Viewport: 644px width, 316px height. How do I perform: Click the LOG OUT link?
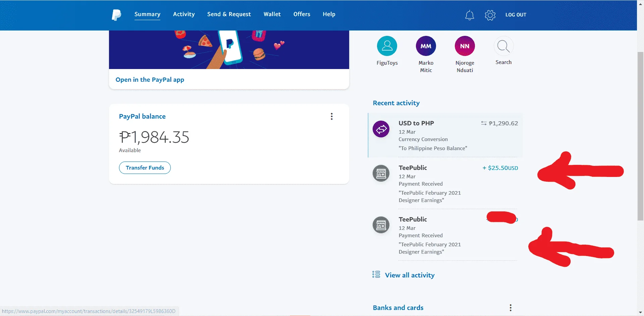pos(516,15)
